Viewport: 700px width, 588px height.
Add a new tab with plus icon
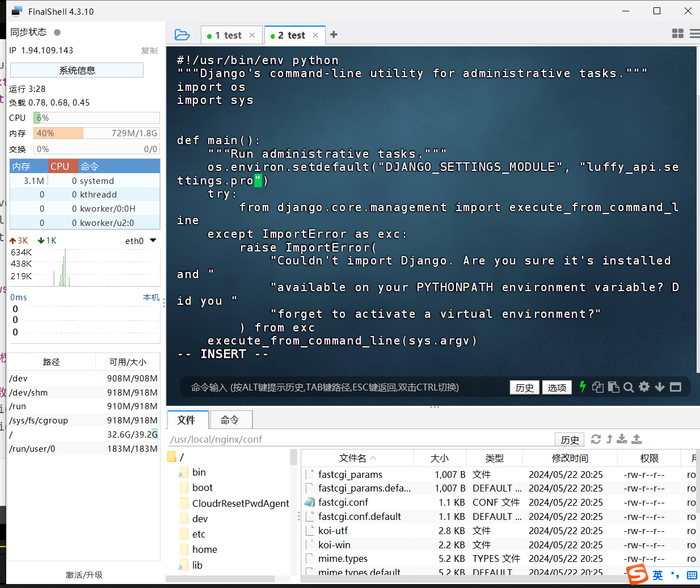(x=334, y=35)
